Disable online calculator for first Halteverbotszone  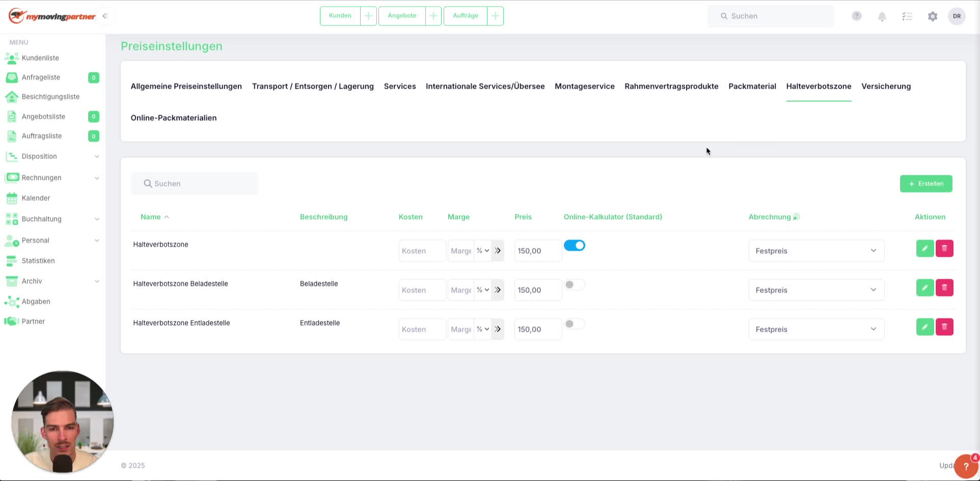(575, 246)
